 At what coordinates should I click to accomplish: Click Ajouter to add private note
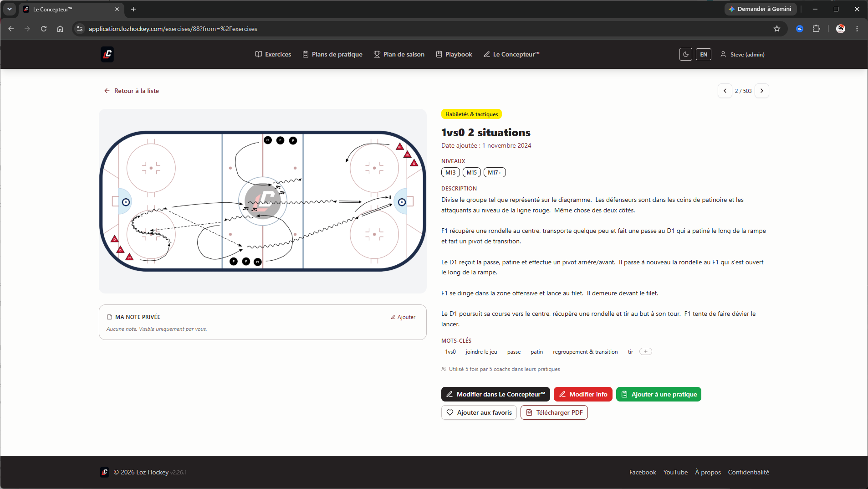pyautogui.click(x=403, y=317)
